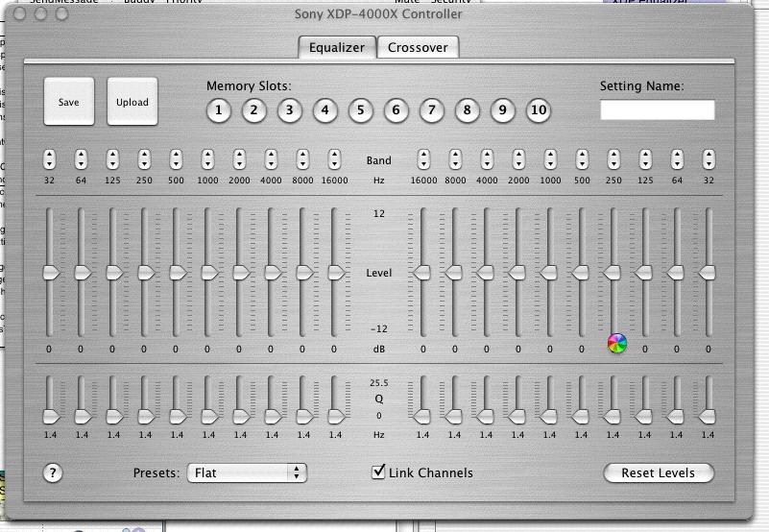Click the Sony XDP-4000X Controller title bar

point(378,13)
